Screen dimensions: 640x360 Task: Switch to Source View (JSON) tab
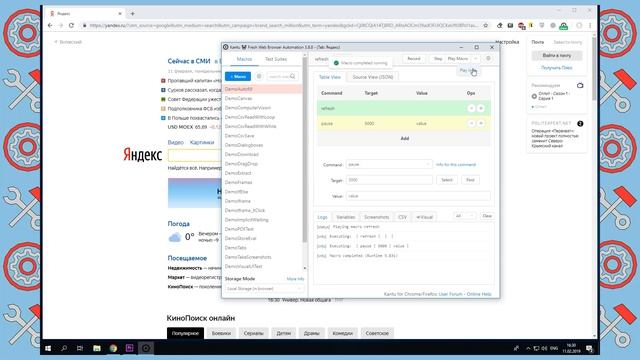point(373,77)
